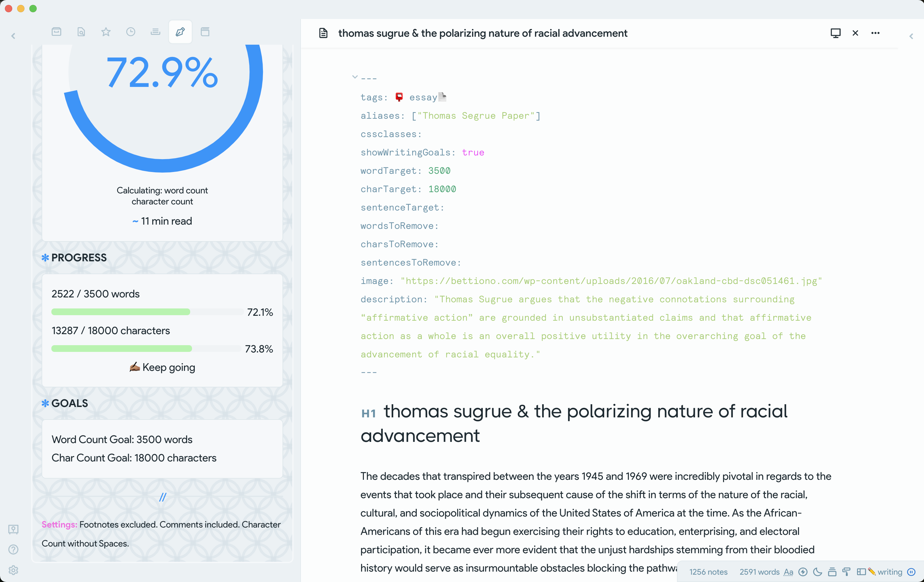924x582 pixels.
Task: Toggle dark mode moon icon
Action: click(817, 572)
